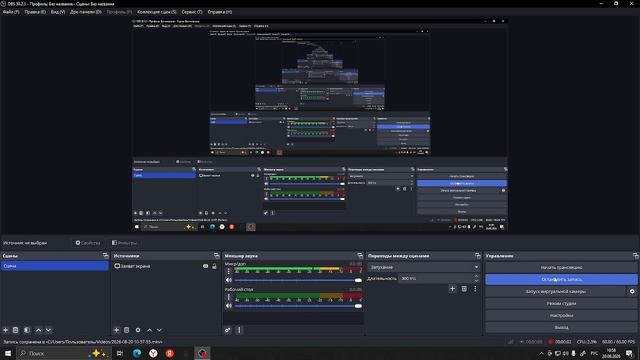Enable Режим студии button

[x=561, y=303]
